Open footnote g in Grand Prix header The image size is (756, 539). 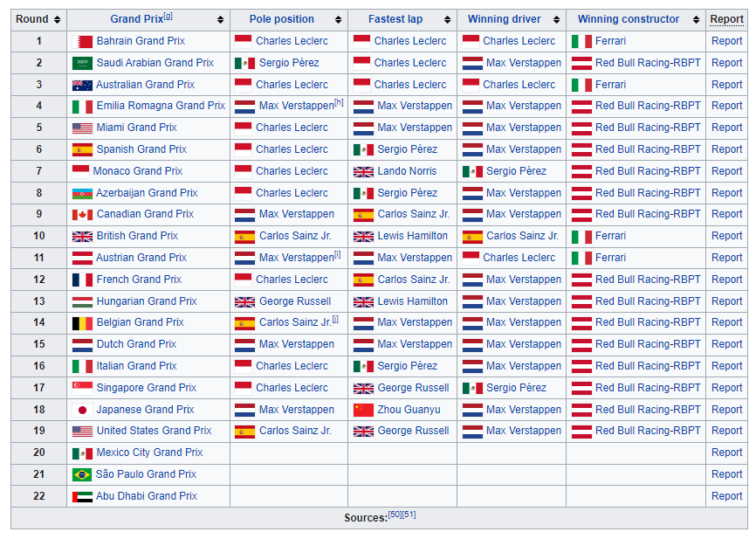[x=168, y=17]
